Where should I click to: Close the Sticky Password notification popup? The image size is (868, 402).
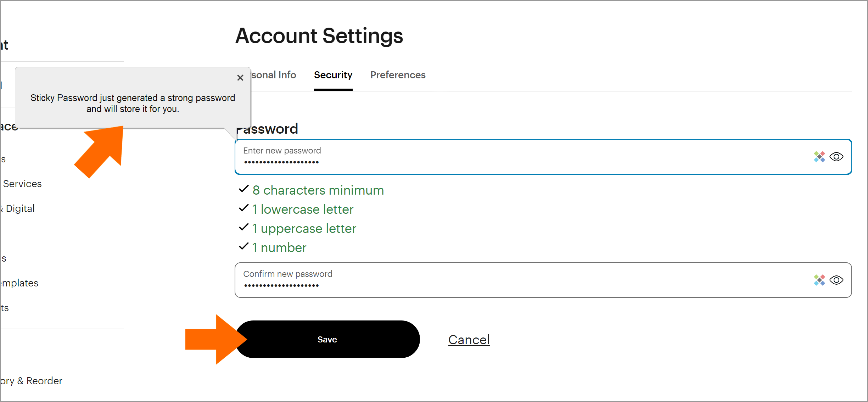240,78
